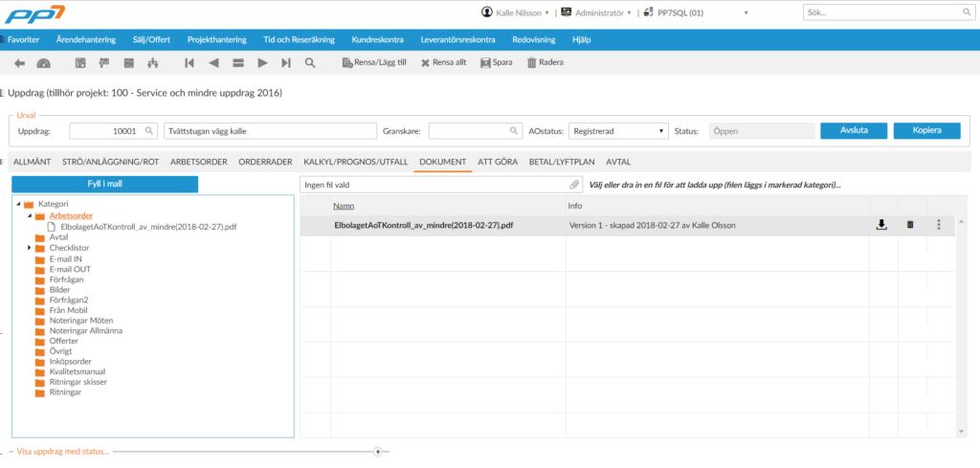
Task: Switch to the ATT GÖRA tab
Action: click(498, 162)
